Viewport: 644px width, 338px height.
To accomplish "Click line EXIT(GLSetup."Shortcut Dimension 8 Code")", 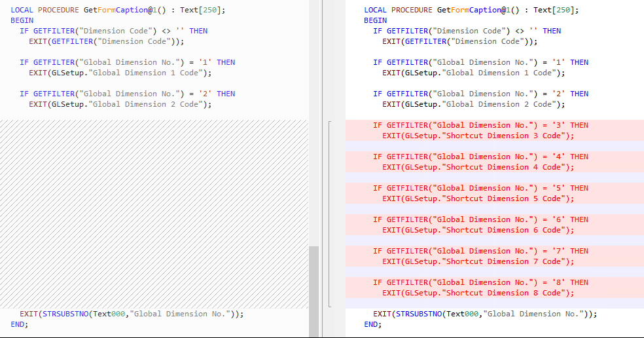I will [x=478, y=293].
